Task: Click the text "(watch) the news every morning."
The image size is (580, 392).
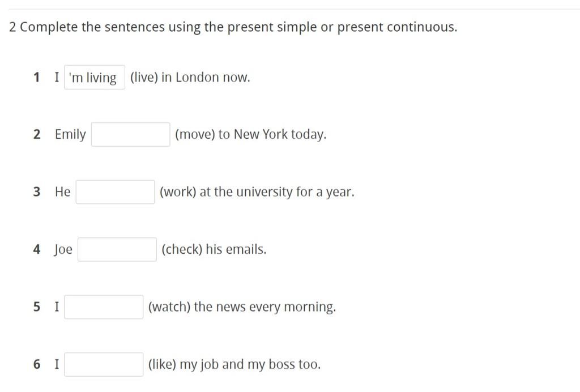Action: (242, 307)
